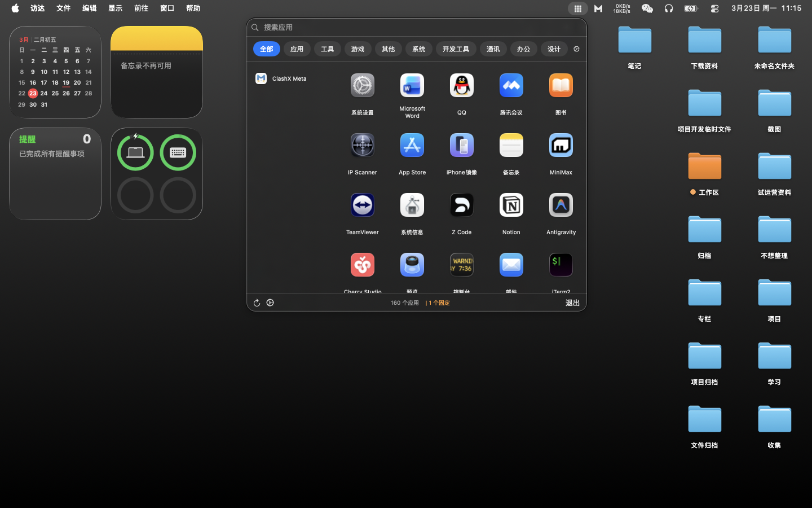This screenshot has width=812, height=508.
Task: Switch to the 开发工具 category tab
Action: (456, 49)
